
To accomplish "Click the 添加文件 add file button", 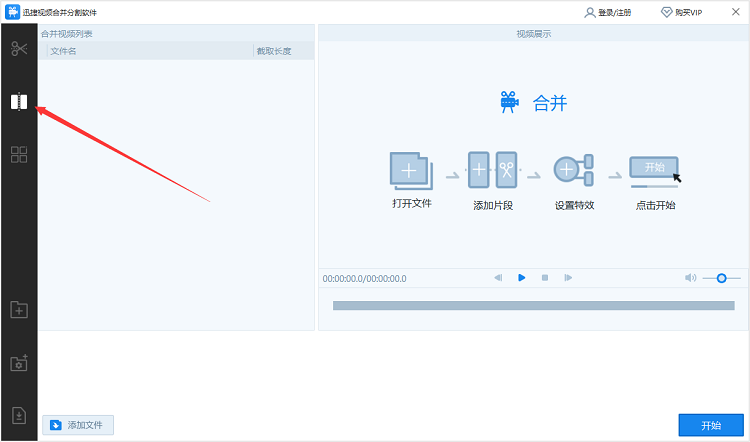I will (78, 425).
